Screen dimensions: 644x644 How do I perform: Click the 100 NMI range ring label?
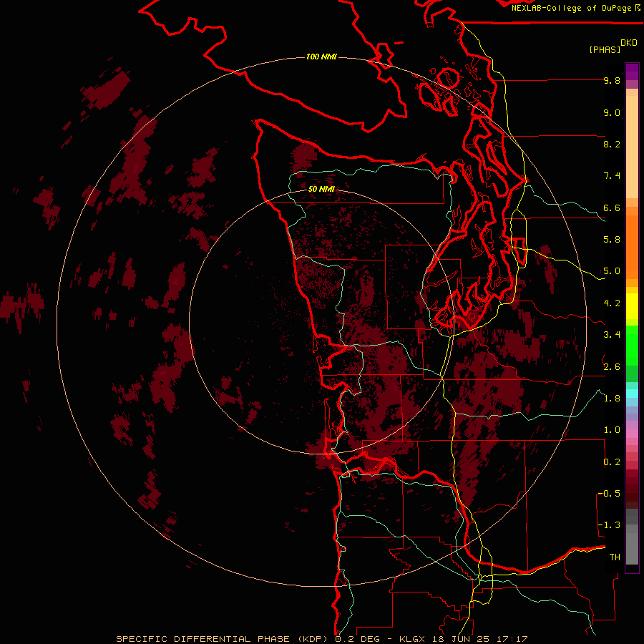[x=321, y=57]
